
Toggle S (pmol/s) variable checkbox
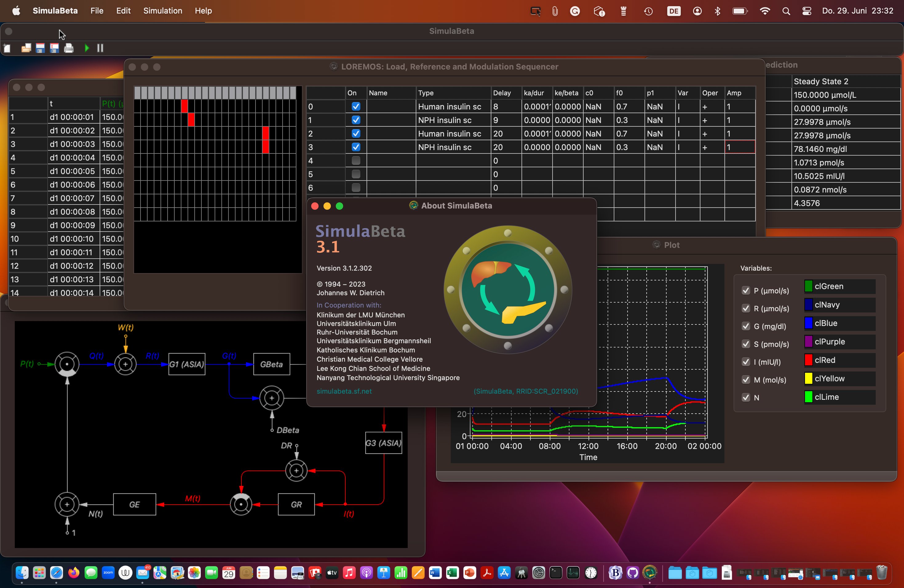tap(746, 344)
